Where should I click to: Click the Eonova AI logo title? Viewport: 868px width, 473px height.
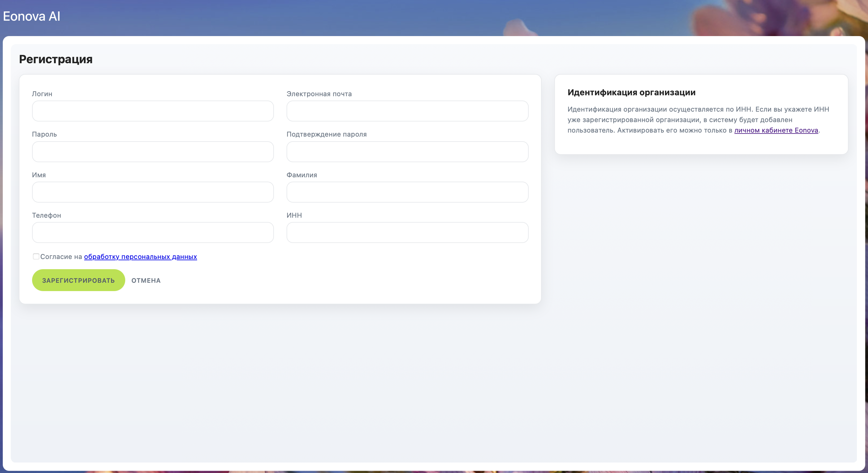pos(32,16)
